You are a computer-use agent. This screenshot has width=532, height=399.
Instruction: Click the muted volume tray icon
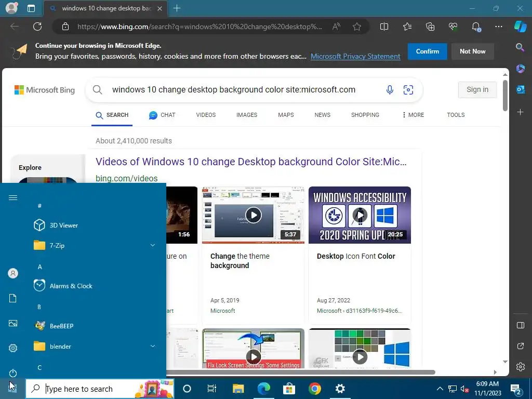pos(464,389)
